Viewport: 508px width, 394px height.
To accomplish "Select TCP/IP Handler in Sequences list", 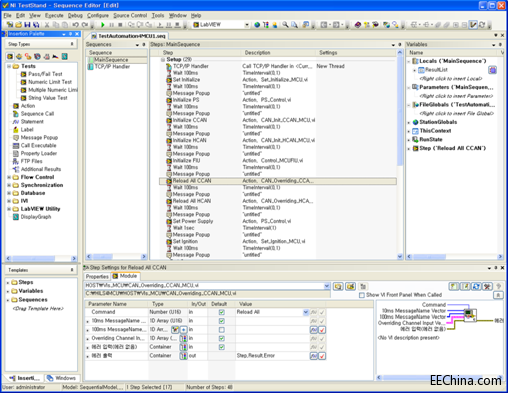I will click(112, 67).
